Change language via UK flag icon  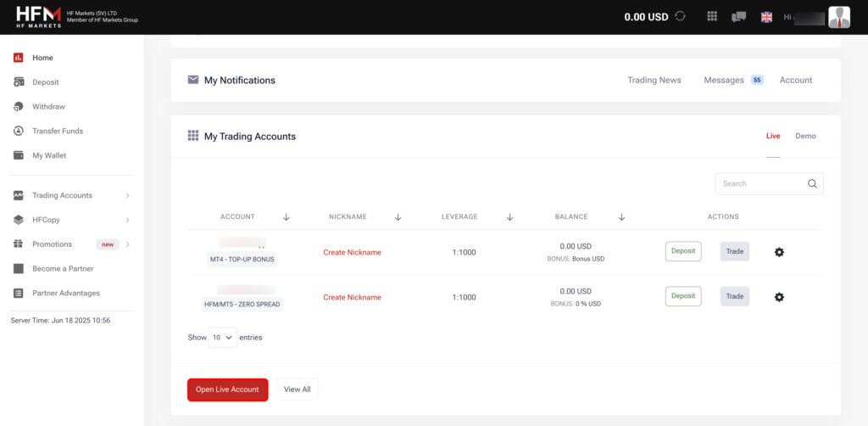766,17
